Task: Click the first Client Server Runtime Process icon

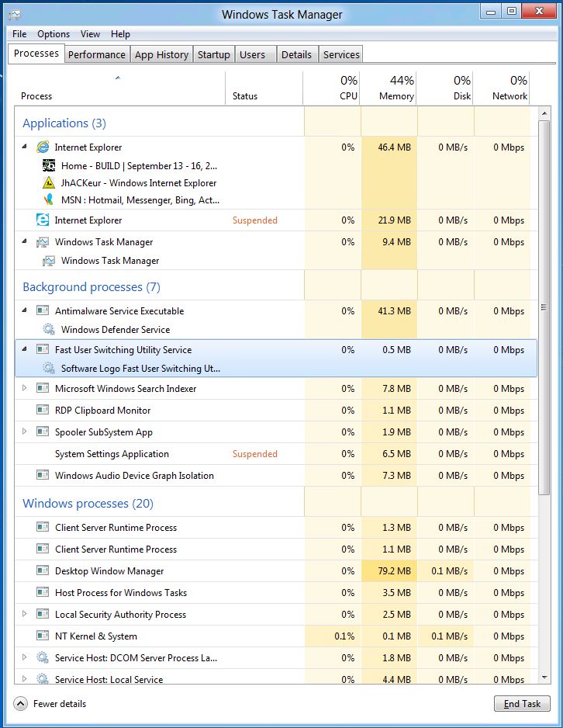Action: pyautogui.click(x=43, y=527)
